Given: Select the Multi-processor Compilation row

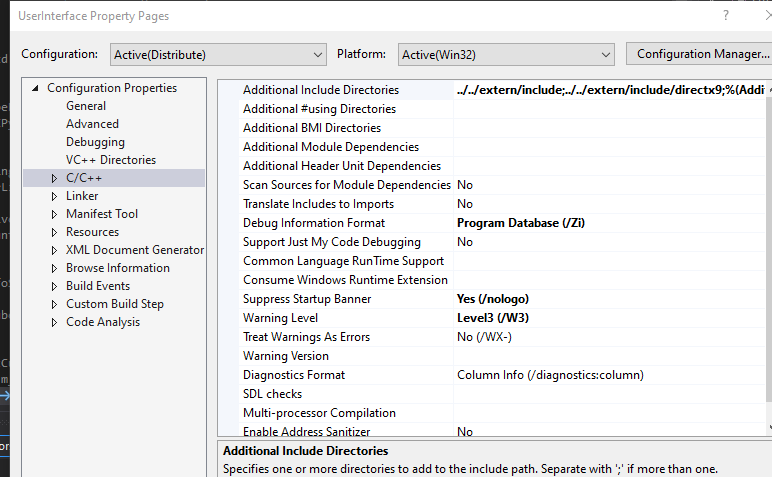Looking at the screenshot, I should click(x=502, y=413).
